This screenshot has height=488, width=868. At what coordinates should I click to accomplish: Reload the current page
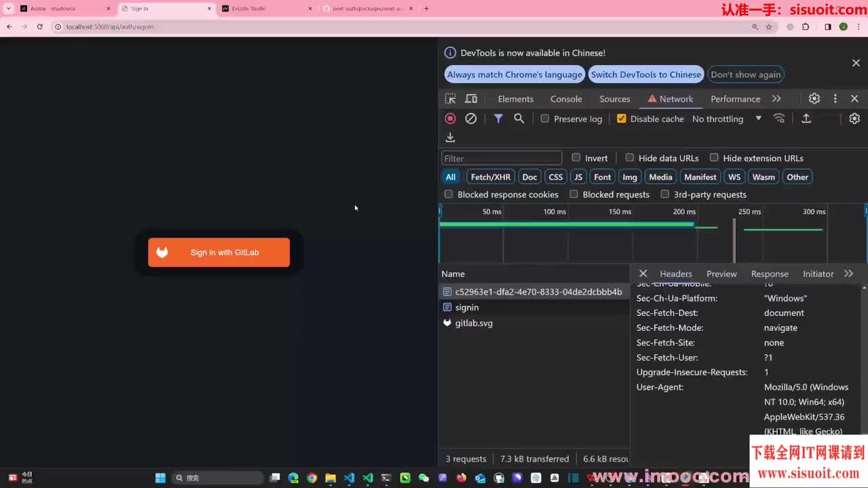tap(40, 26)
